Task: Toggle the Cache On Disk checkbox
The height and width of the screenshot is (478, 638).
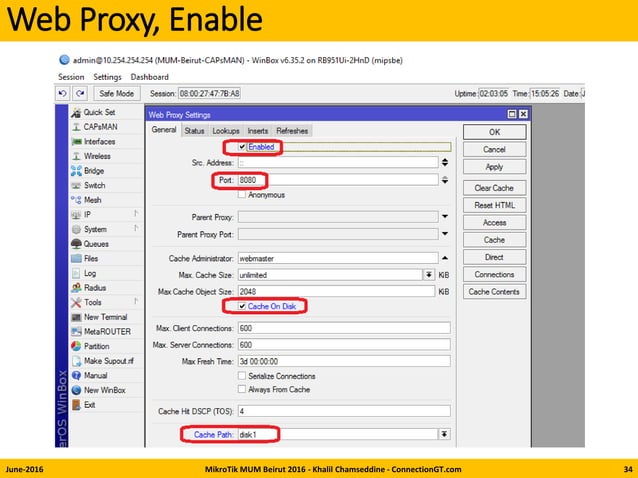Action: click(x=242, y=306)
